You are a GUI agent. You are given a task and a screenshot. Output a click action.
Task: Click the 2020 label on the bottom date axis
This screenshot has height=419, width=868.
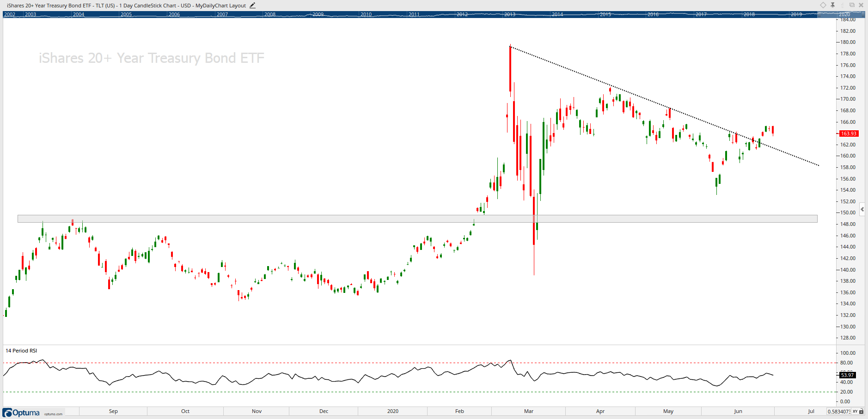tap(393, 411)
